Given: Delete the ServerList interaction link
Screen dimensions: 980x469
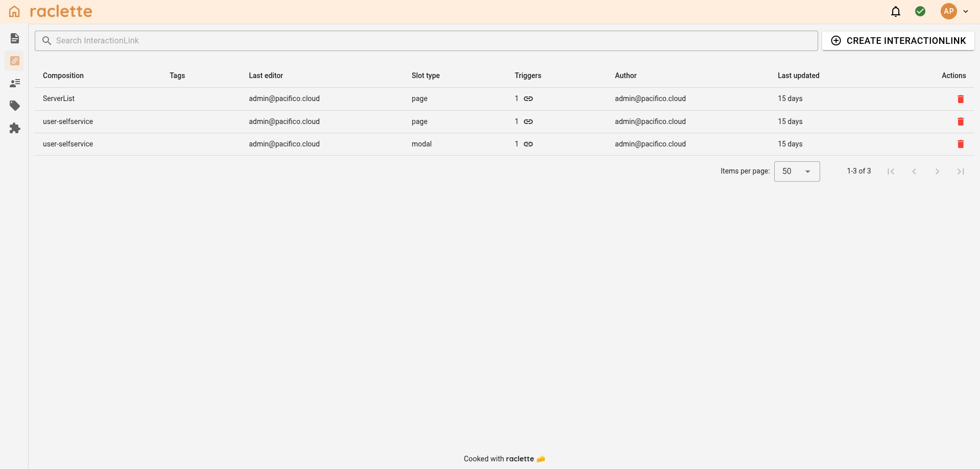Looking at the screenshot, I should tap(961, 99).
